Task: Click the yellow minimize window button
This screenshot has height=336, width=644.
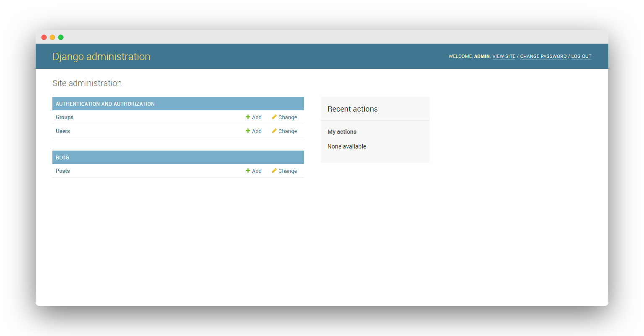Action: (x=52, y=37)
